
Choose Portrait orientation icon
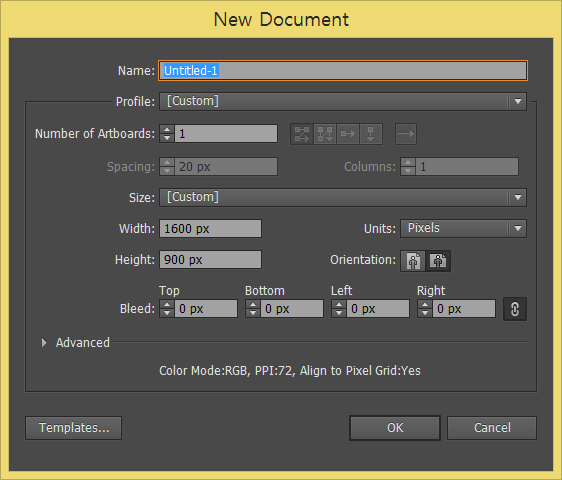click(413, 261)
